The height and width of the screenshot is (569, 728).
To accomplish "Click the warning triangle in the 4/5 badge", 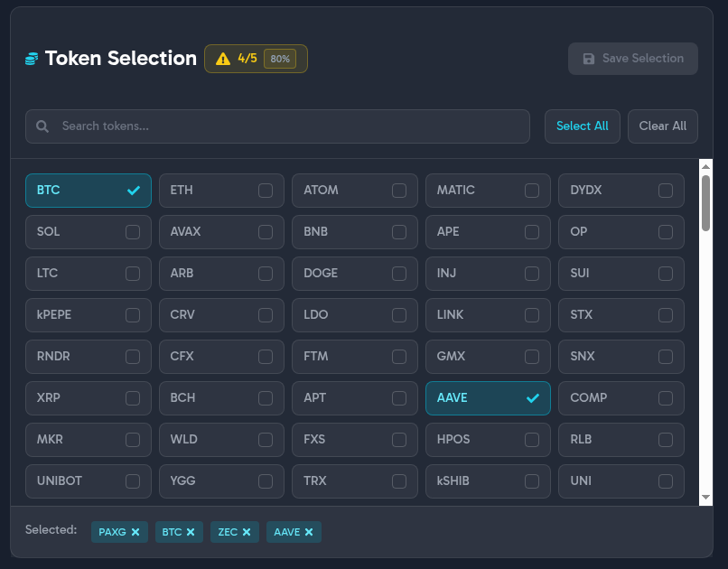I will tap(224, 58).
